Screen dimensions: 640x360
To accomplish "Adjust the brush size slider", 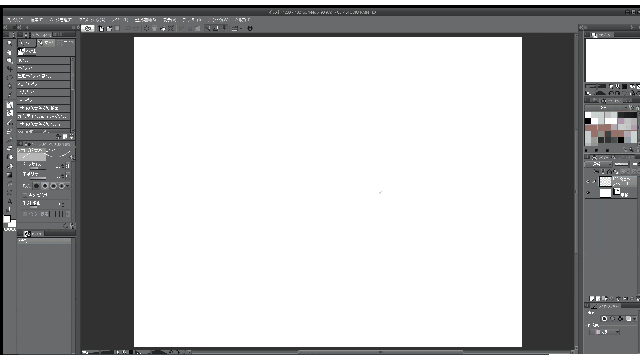I will coord(38,168).
